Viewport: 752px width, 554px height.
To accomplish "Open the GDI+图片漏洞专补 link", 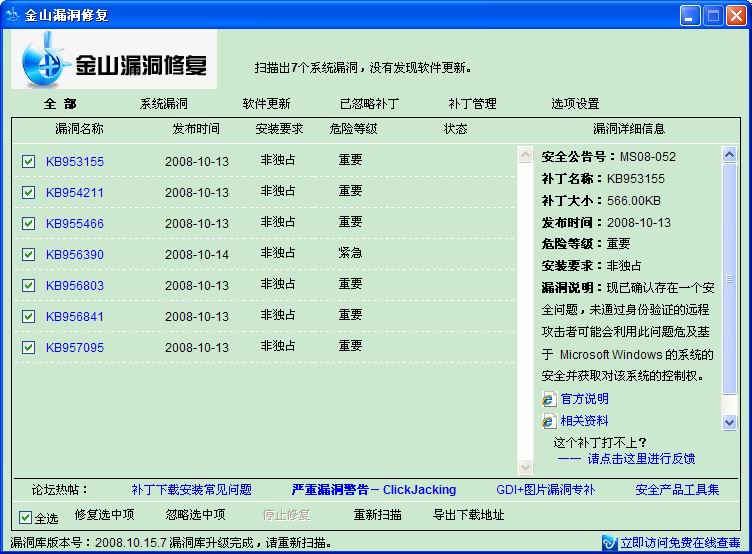I will click(546, 490).
